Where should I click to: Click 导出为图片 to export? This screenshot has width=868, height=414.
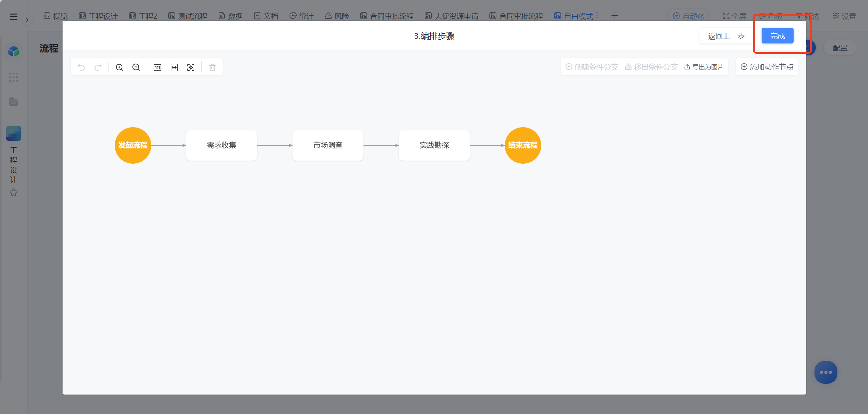click(704, 67)
